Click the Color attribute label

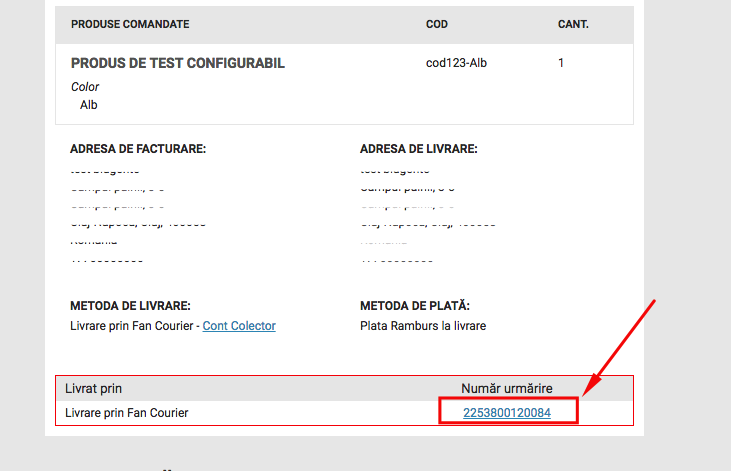tap(85, 87)
